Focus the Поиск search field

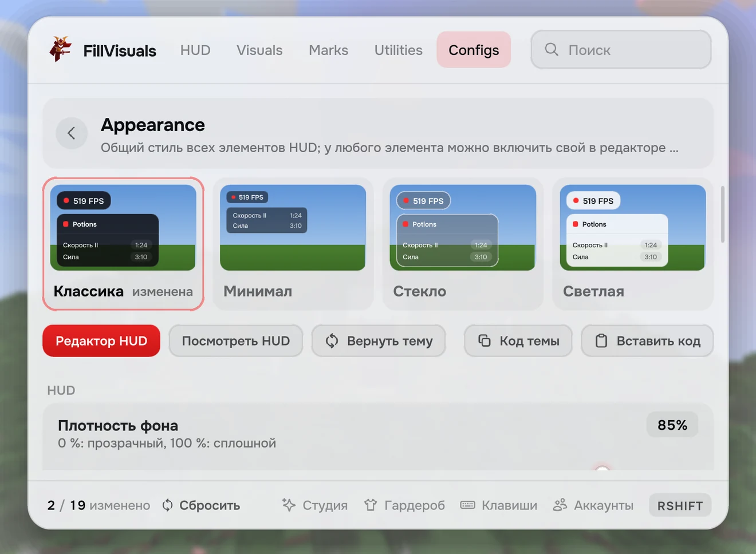tap(621, 50)
